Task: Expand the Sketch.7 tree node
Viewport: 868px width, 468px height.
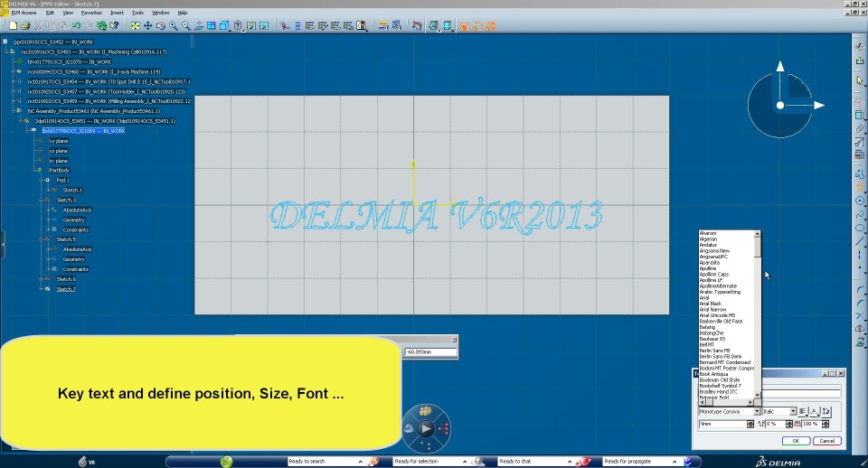Action: point(42,289)
